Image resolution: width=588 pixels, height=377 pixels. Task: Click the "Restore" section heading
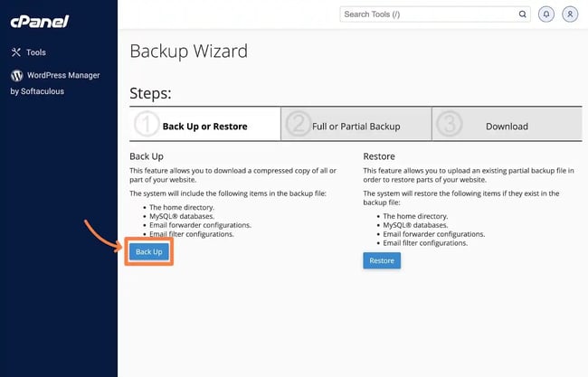click(379, 156)
